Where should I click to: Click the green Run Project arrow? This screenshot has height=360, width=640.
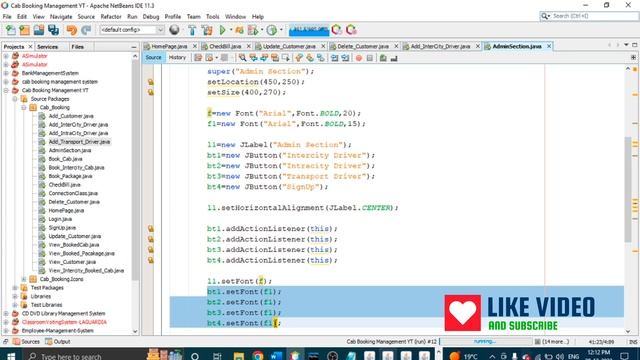[x=222, y=30]
